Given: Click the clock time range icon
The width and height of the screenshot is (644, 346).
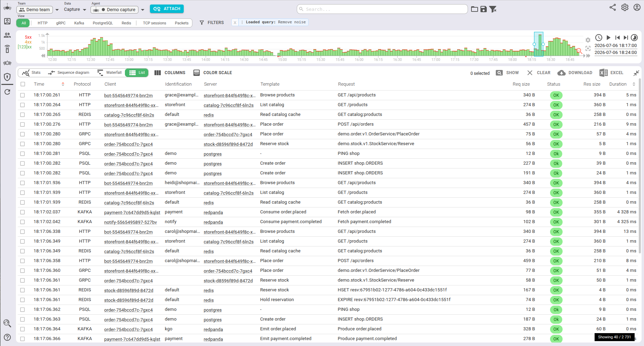Looking at the screenshot, I should click(599, 38).
